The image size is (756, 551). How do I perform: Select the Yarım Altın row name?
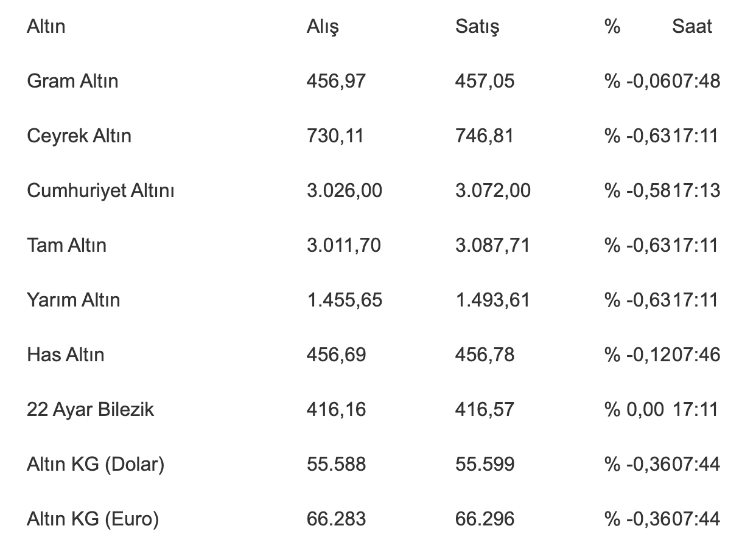pyautogui.click(x=73, y=300)
